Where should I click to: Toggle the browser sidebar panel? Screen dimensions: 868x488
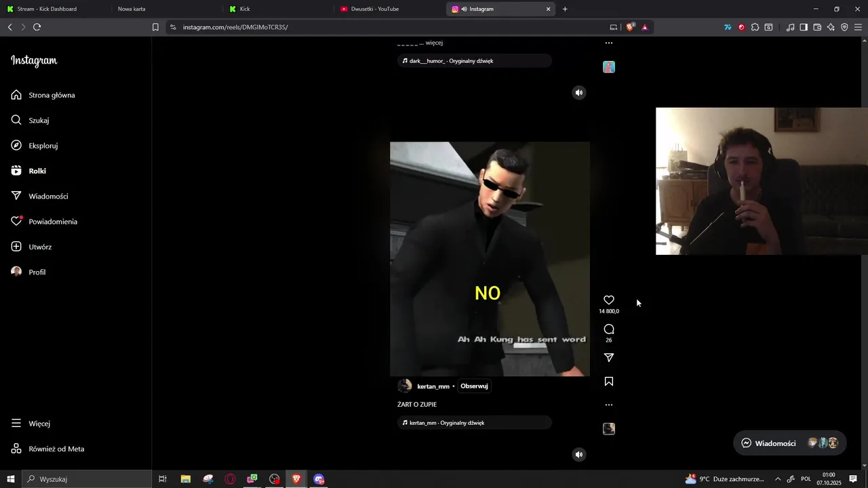[804, 27]
